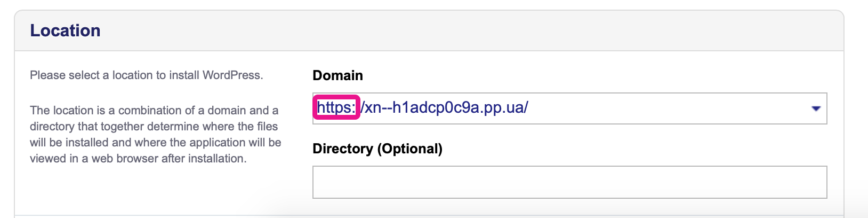Viewport: 868px width, 218px height.
Task: Click the "Domain" field label
Action: (x=337, y=75)
